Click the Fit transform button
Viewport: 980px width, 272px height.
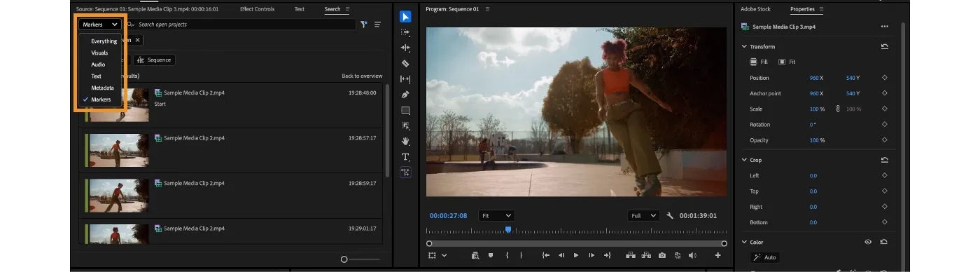tap(787, 62)
